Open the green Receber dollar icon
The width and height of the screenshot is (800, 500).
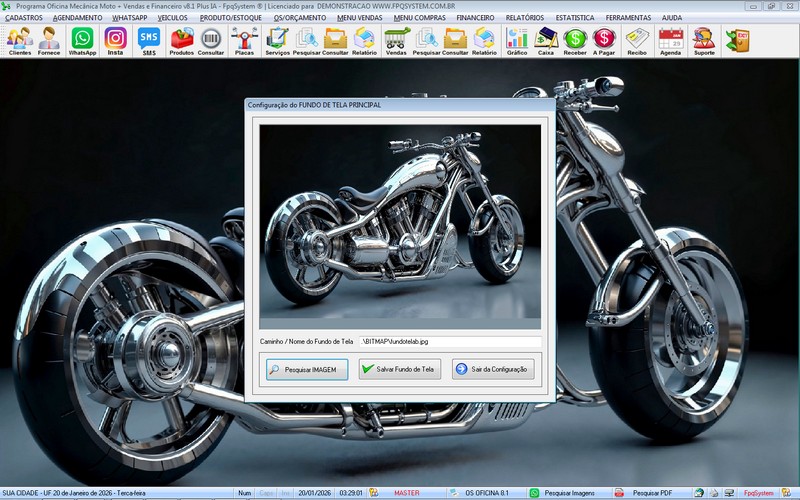tap(575, 41)
